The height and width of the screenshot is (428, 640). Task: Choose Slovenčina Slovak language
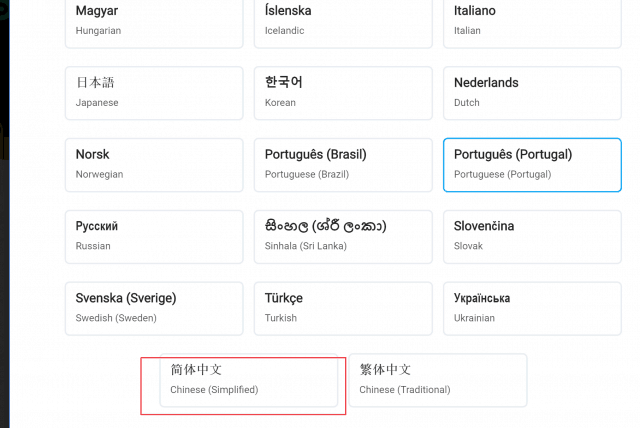click(x=532, y=237)
